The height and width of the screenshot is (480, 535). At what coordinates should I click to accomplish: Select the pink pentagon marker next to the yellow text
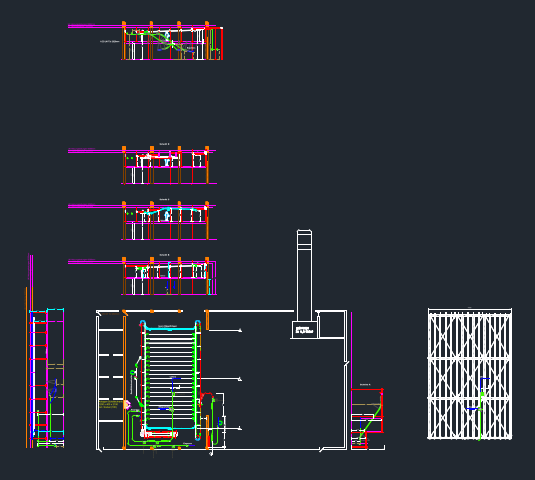click(127, 405)
